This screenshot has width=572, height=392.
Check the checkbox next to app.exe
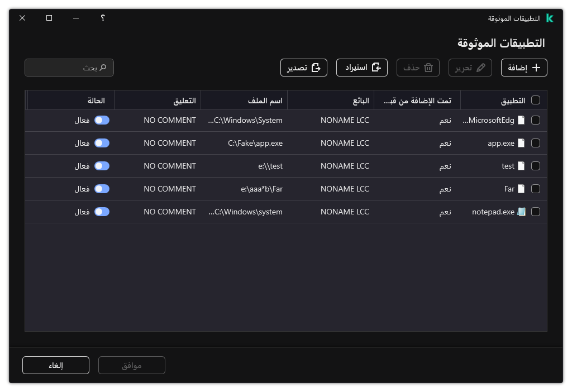(x=536, y=143)
